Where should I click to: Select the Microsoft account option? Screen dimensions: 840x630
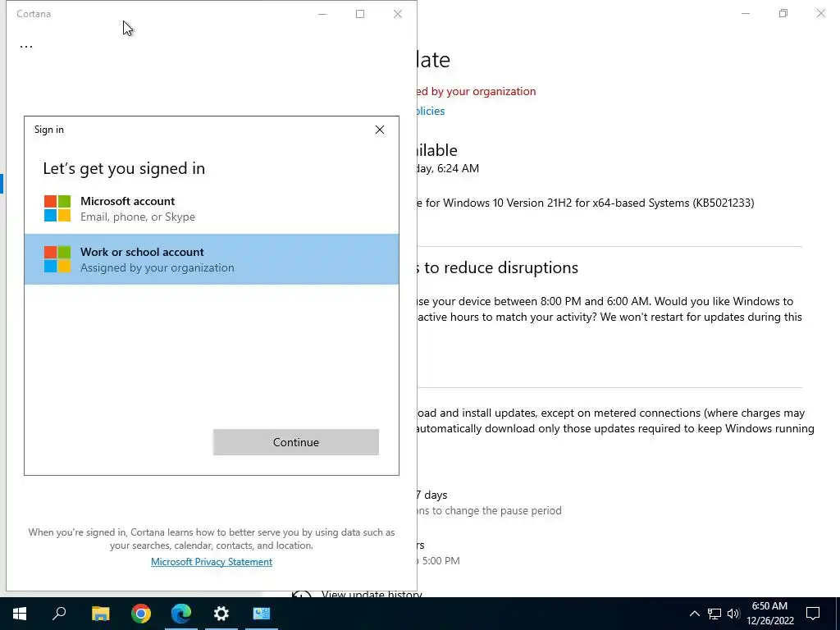[212, 209]
